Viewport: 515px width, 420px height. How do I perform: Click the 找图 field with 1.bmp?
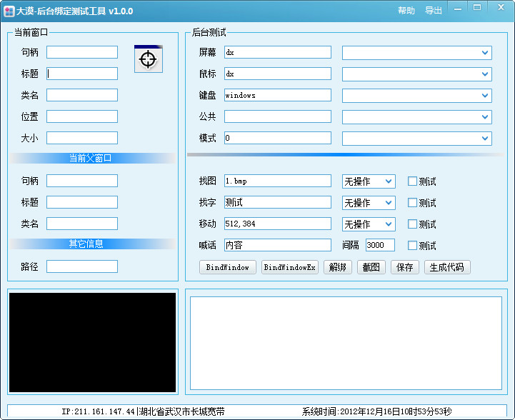(278, 181)
